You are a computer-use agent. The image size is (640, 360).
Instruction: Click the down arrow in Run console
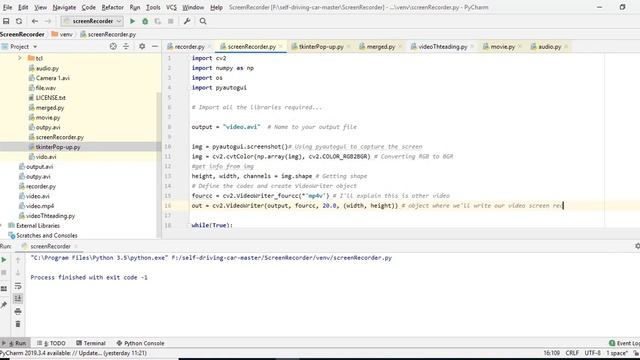(18, 273)
